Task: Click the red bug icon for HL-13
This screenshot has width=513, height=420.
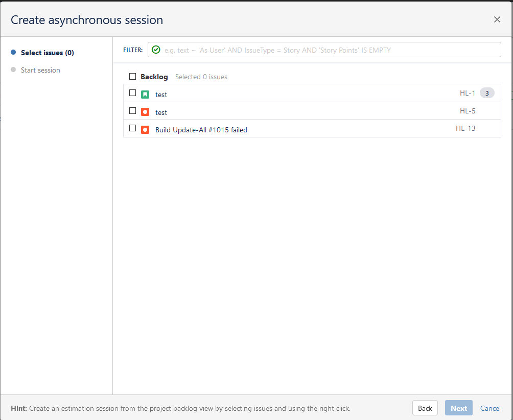Action: click(x=145, y=130)
